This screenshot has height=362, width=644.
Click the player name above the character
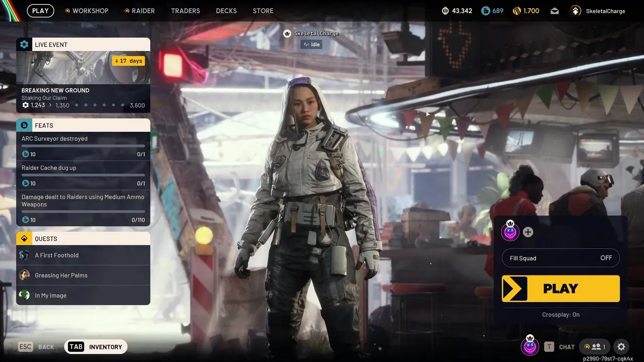[x=316, y=34]
